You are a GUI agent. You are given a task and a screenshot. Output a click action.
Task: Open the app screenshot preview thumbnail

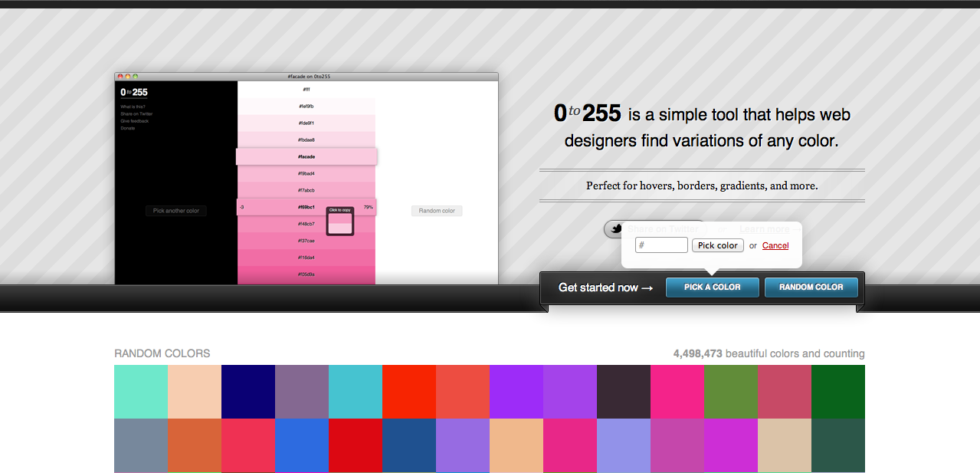306,180
